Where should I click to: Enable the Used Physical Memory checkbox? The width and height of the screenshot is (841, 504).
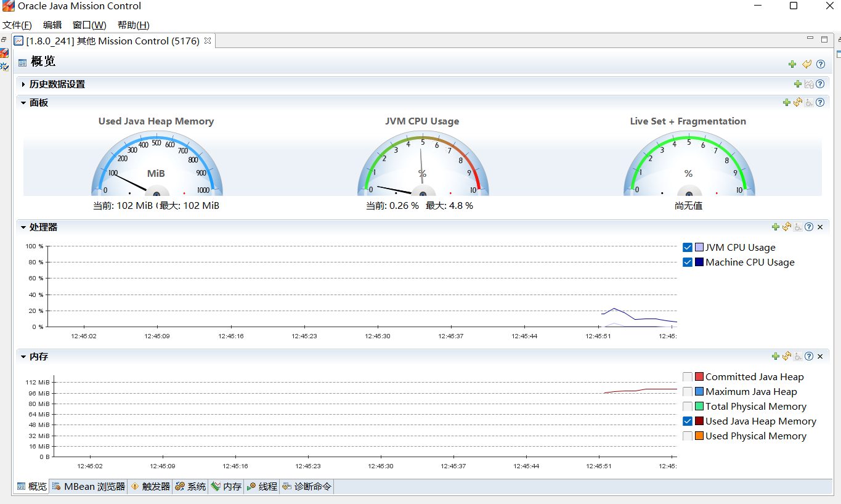click(688, 436)
